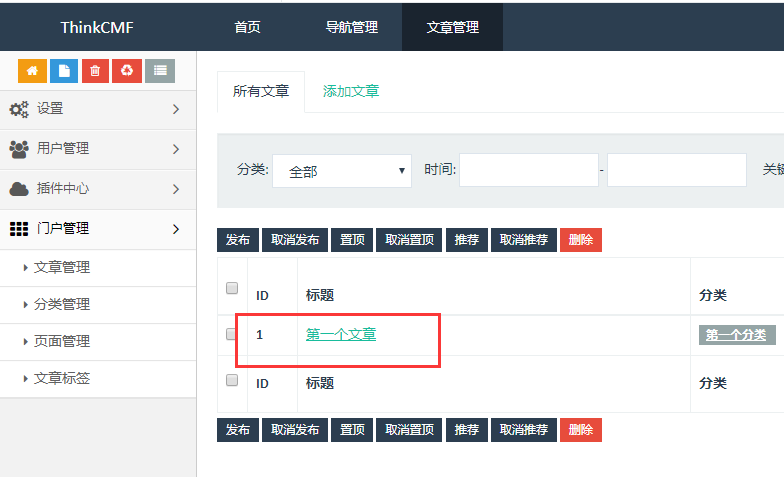Open 导航管理 in the top navigation
This screenshot has height=477, width=784.
point(352,27)
